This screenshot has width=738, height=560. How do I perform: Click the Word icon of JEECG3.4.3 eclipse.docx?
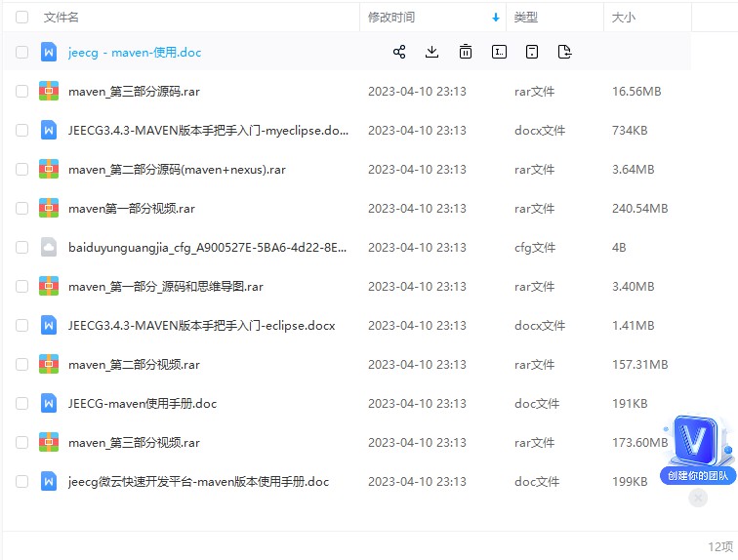[49, 326]
